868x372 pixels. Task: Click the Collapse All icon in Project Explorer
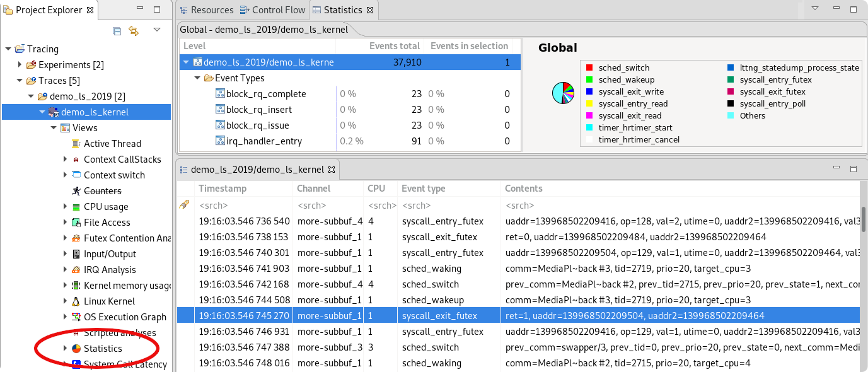[117, 31]
